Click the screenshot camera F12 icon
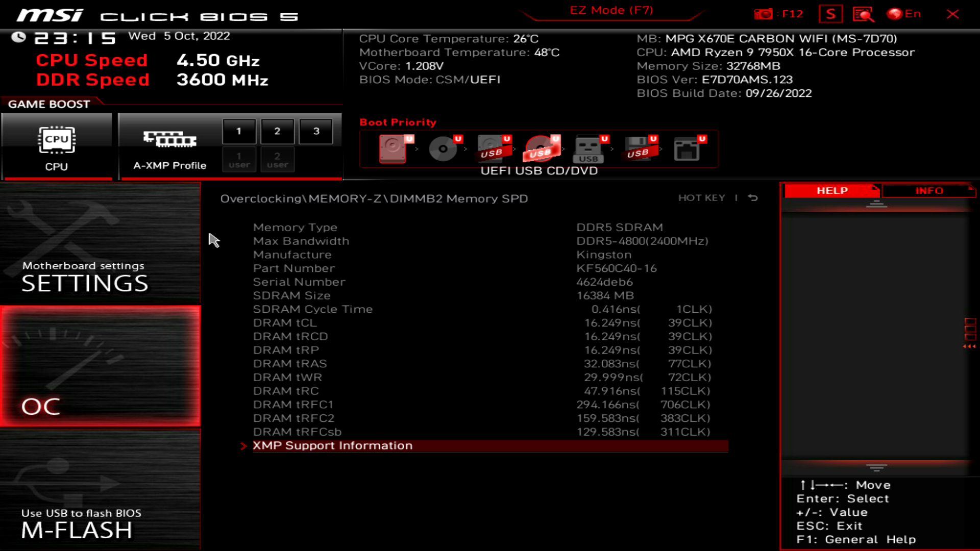The width and height of the screenshot is (980, 551). pos(764,14)
